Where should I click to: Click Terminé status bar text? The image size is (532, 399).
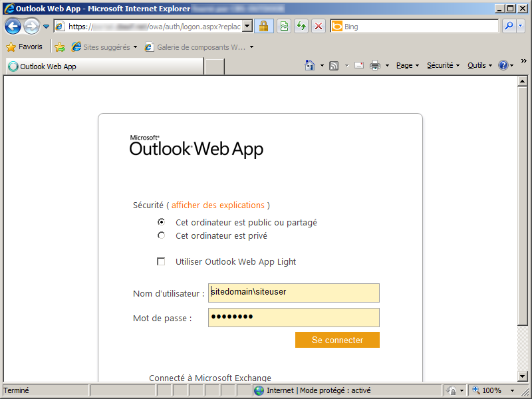[x=16, y=390]
